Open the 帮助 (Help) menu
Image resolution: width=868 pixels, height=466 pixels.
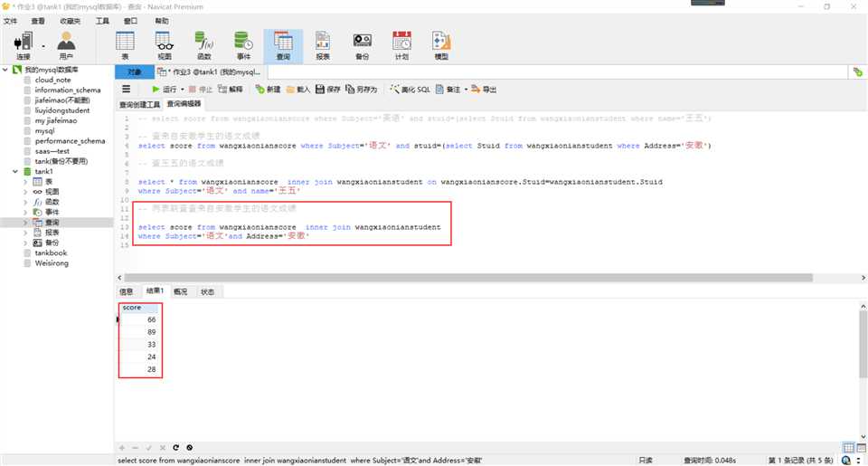click(162, 21)
